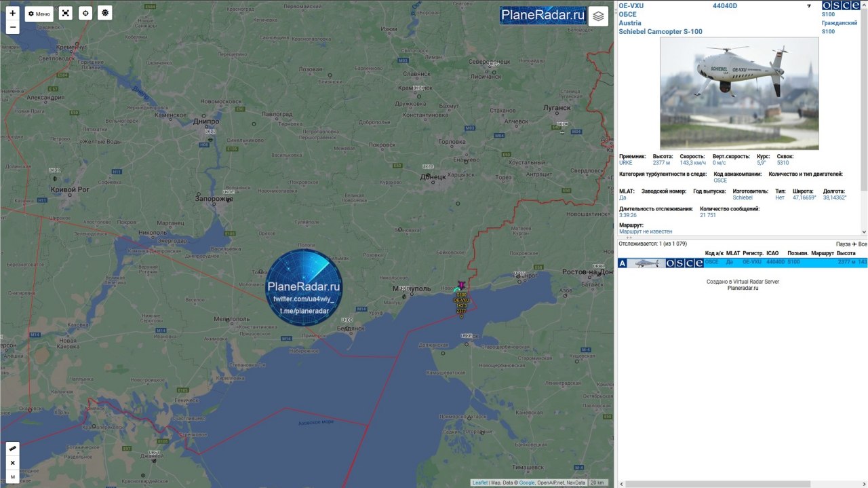Open the Camcopter S-100 aircraft photo
This screenshot has width=868, height=488.
(739, 93)
